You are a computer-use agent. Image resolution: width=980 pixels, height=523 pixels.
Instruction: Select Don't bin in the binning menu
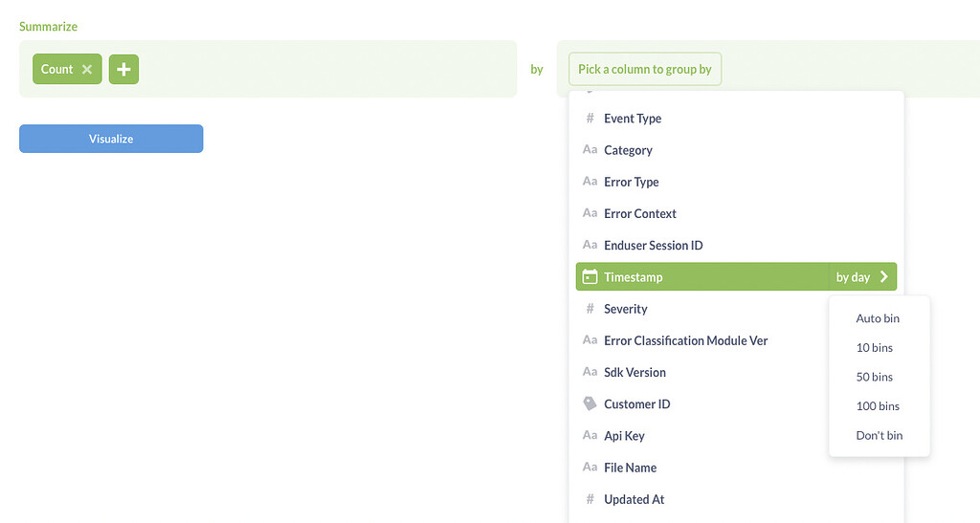click(879, 435)
